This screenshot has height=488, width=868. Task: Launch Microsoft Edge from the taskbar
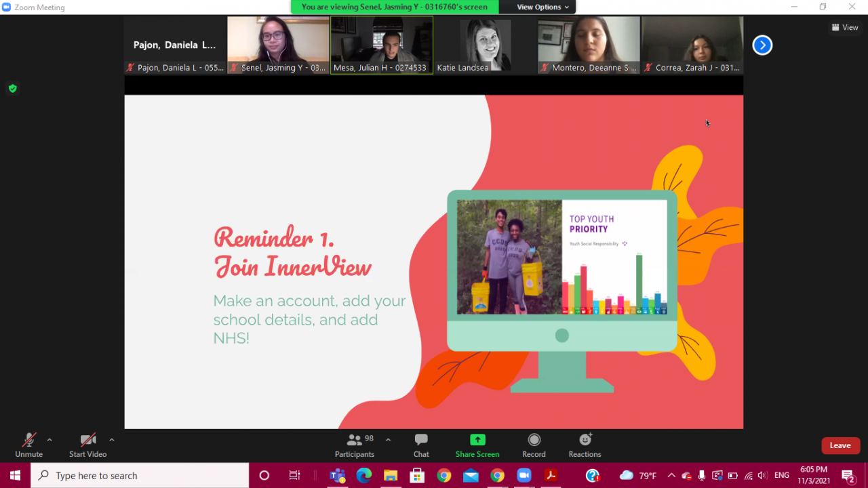[x=364, y=475]
